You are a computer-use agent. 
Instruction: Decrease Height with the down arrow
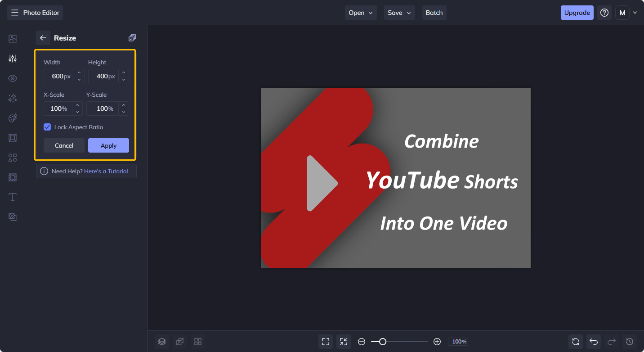(124, 80)
